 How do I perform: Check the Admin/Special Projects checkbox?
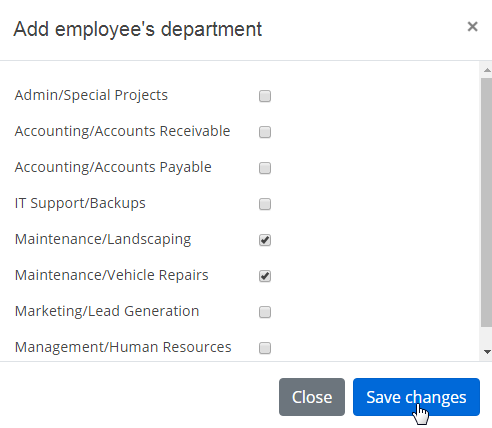pos(265,96)
